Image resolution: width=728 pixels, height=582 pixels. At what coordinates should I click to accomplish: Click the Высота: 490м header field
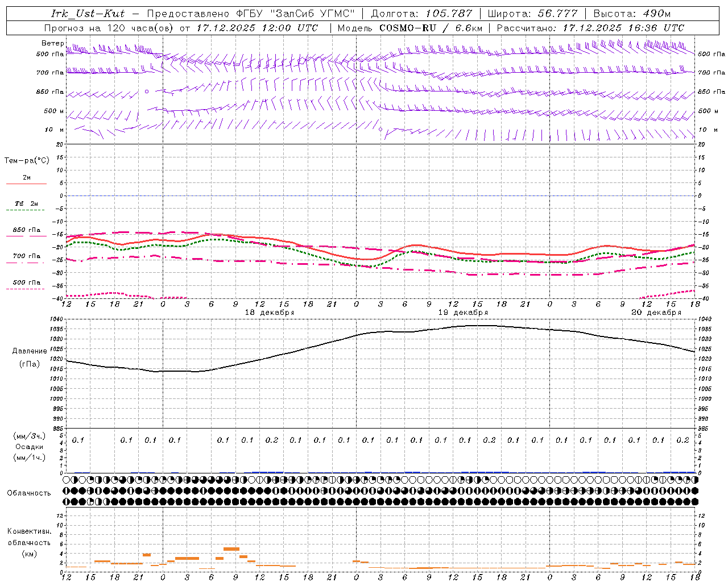pos(632,14)
